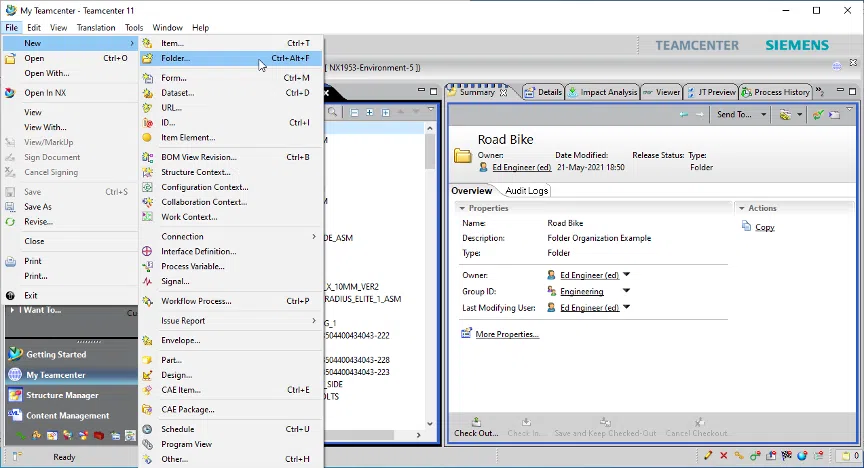Click the red X icon in status bar
Image resolution: width=864 pixels, height=468 pixels.
tap(723, 455)
